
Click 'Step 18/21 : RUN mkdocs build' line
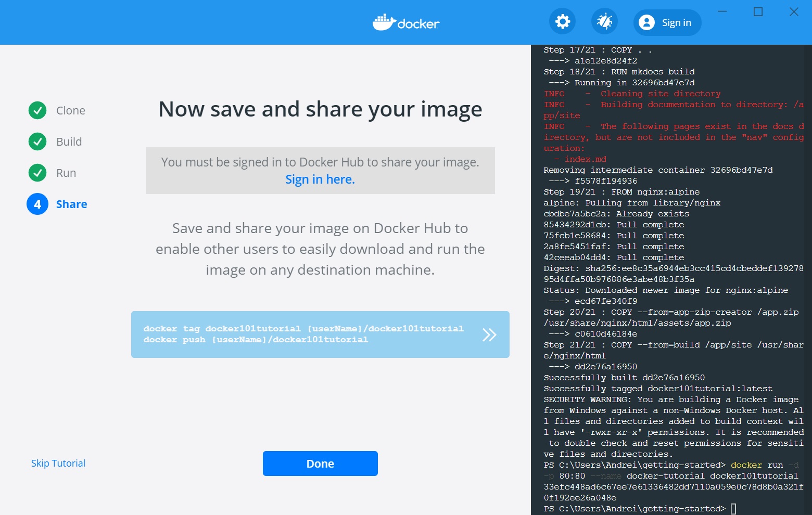click(x=619, y=72)
